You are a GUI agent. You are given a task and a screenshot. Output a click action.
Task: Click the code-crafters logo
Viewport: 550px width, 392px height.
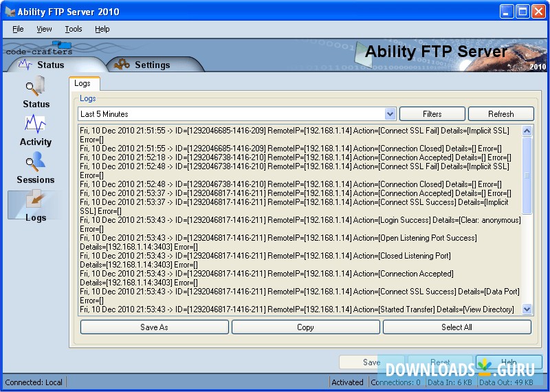pos(39,48)
